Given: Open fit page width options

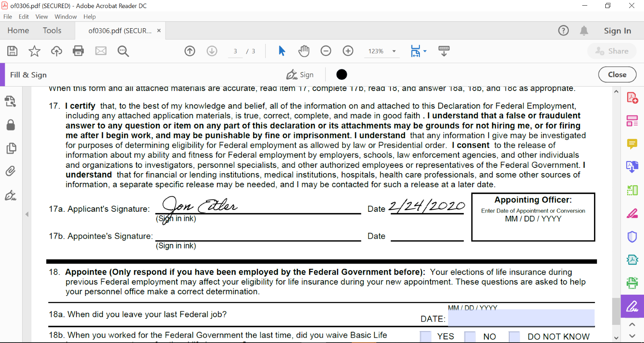Looking at the screenshot, I should [418, 51].
